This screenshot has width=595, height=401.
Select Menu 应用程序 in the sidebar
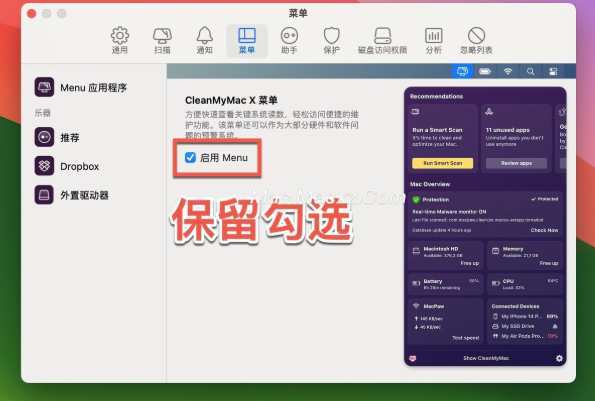pyautogui.click(x=81, y=87)
